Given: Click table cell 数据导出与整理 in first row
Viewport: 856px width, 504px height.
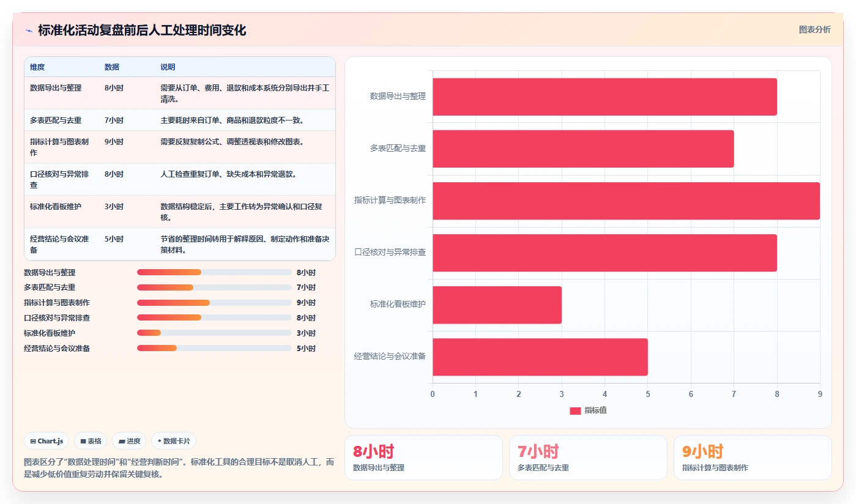Looking at the screenshot, I should pyautogui.click(x=56, y=88).
